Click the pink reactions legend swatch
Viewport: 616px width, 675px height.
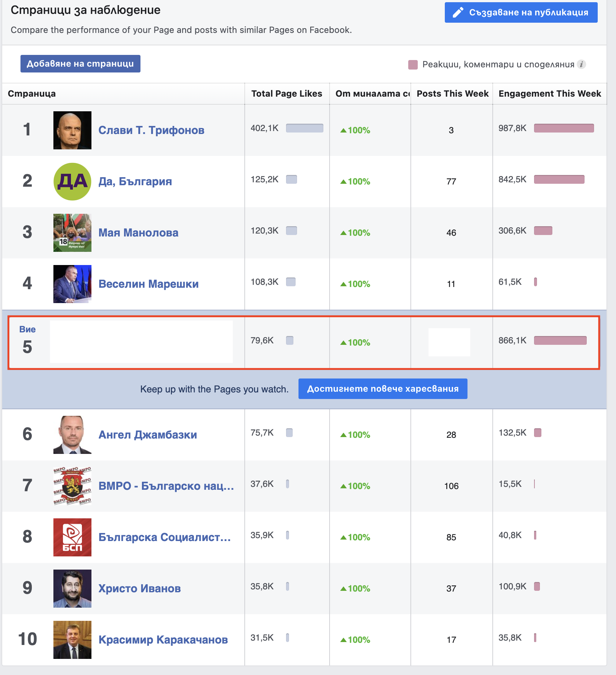pos(413,65)
